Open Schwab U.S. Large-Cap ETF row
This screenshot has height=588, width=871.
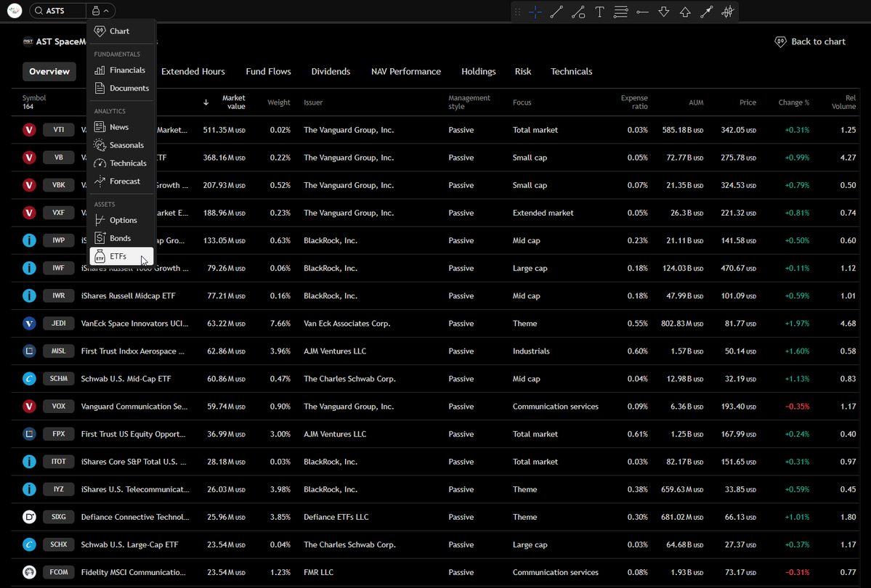(x=436, y=544)
